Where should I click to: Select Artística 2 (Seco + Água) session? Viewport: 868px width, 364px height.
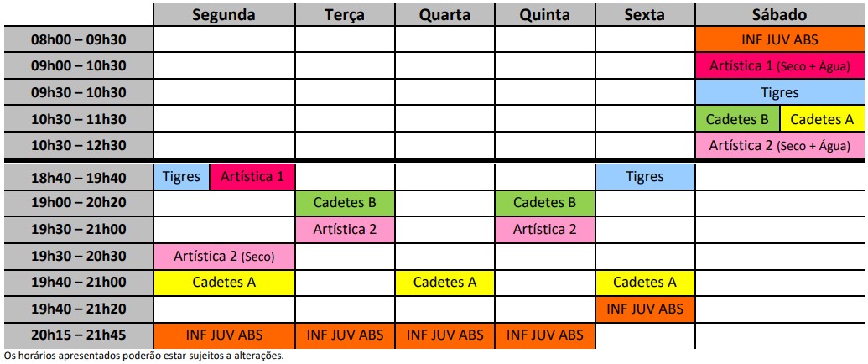click(x=781, y=146)
